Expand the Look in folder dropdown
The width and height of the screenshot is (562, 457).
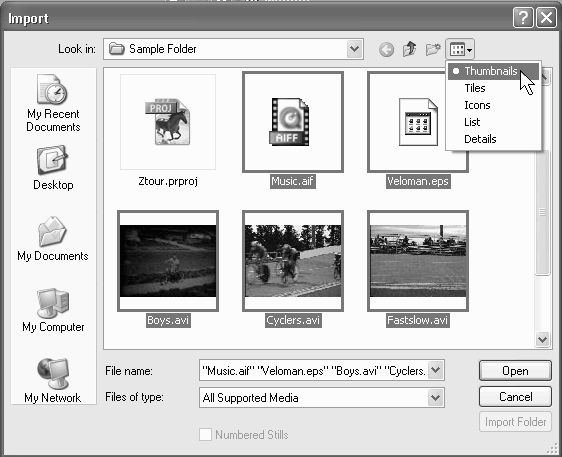click(354, 49)
